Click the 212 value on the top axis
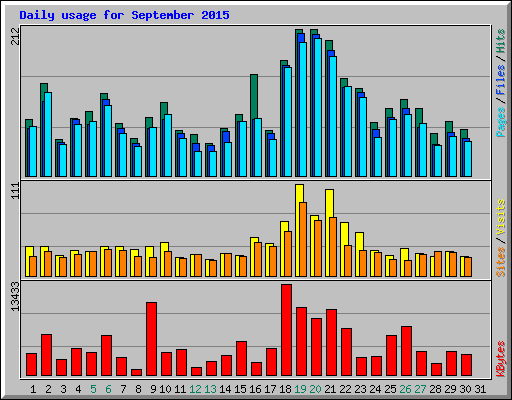 [x=15, y=36]
